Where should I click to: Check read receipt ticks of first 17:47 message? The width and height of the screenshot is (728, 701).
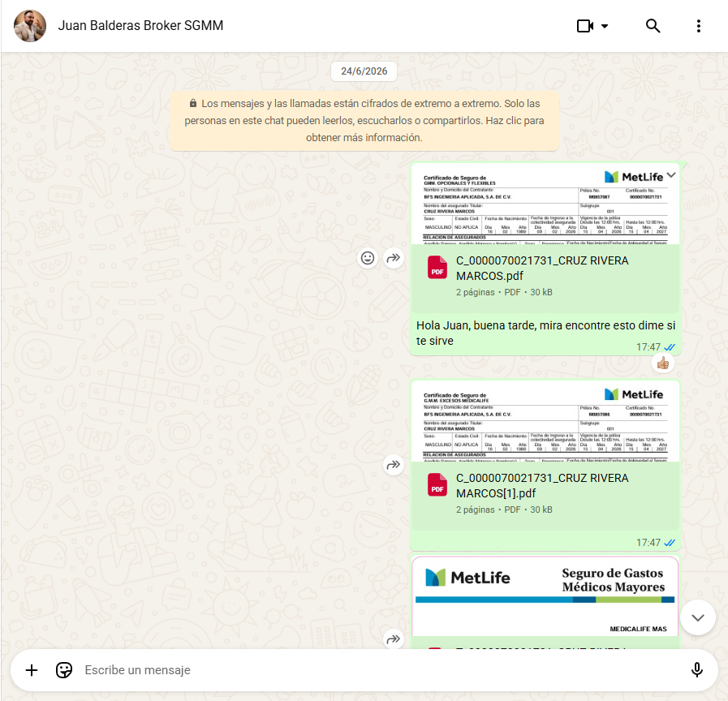click(670, 347)
